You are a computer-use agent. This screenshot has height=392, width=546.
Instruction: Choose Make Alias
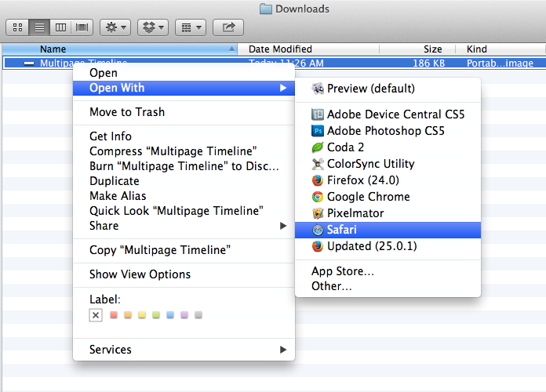coord(184,196)
